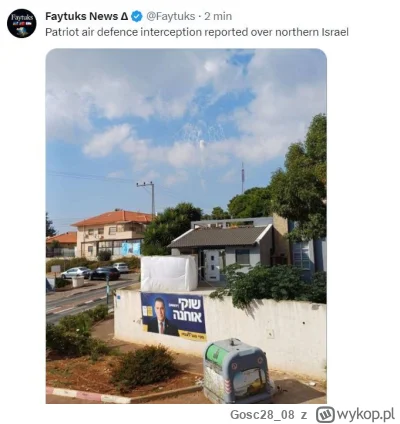400x424 pixels.
Task: Click the orange-roofed house in photo
Action: pos(112,235)
